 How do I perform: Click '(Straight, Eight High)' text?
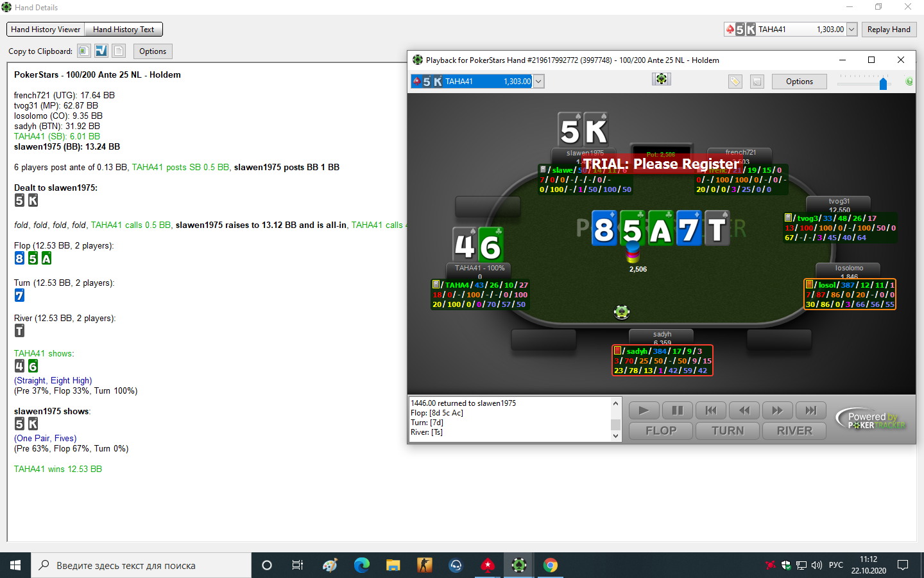coord(53,380)
